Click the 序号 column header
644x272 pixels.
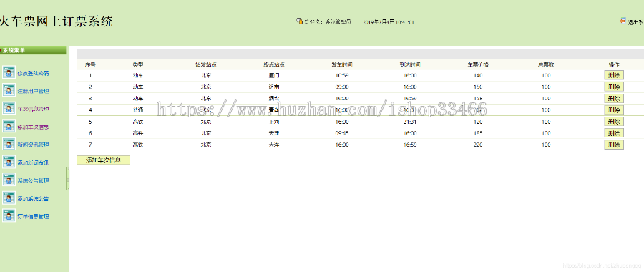(x=90, y=65)
